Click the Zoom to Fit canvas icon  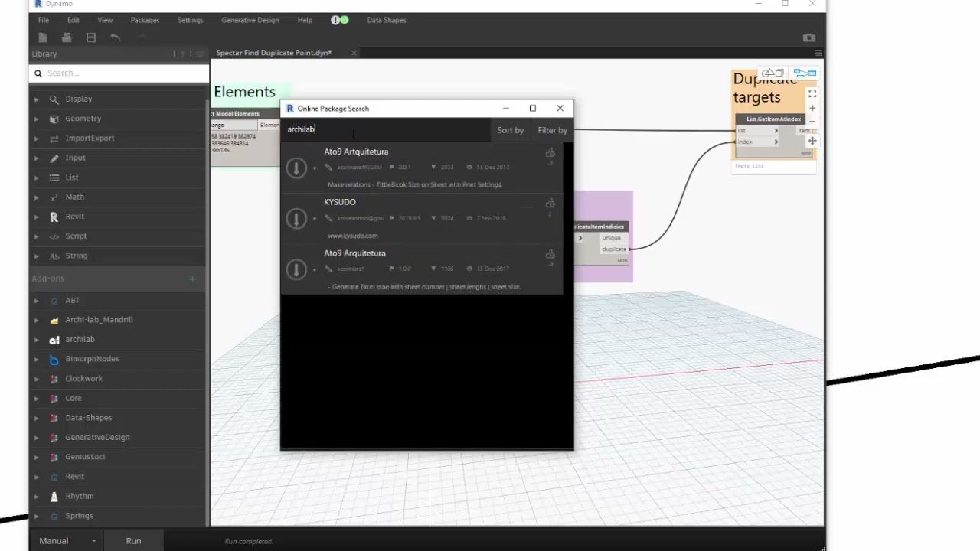click(812, 93)
